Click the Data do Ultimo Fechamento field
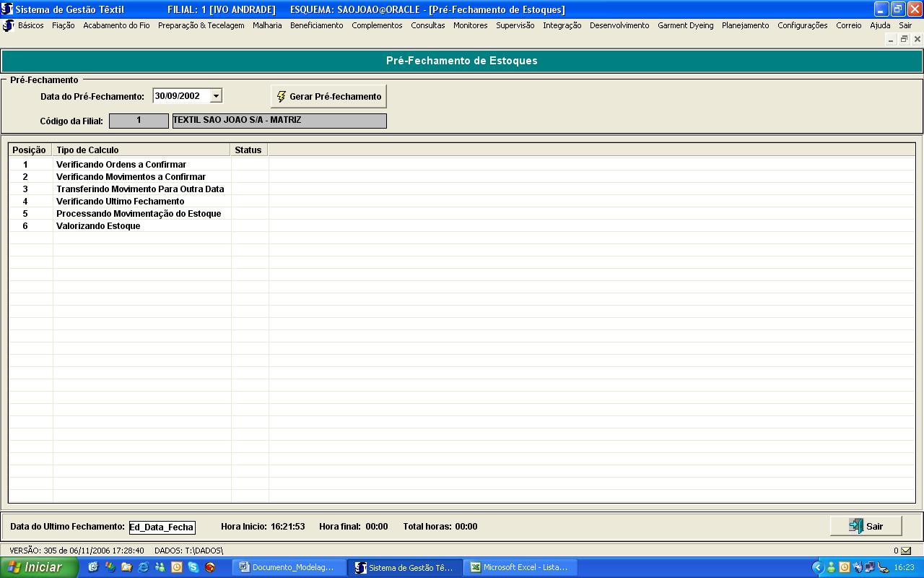924x578 pixels. click(x=162, y=527)
